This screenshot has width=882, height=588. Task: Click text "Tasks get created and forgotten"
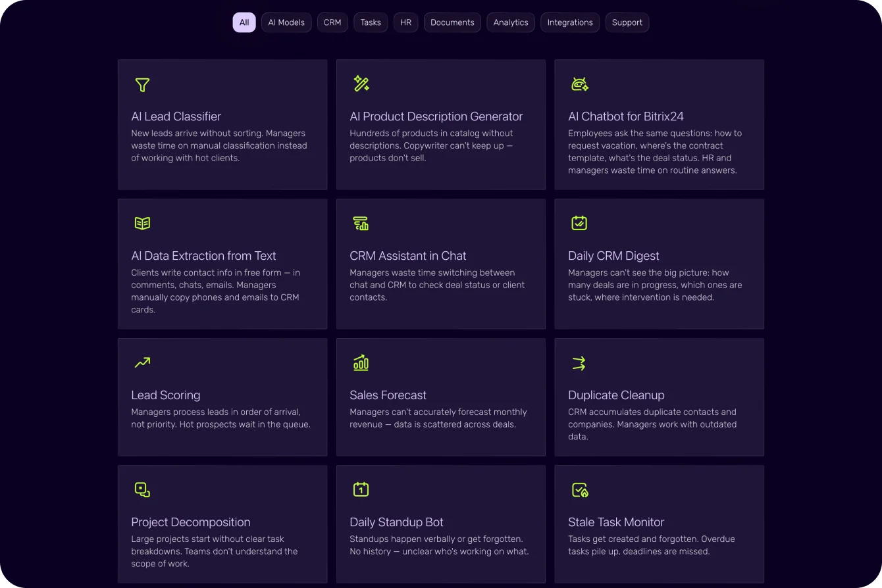[634, 539]
